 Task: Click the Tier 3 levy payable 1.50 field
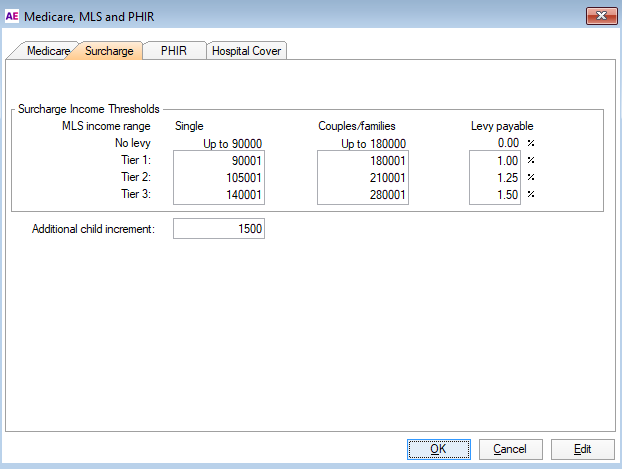(x=496, y=194)
